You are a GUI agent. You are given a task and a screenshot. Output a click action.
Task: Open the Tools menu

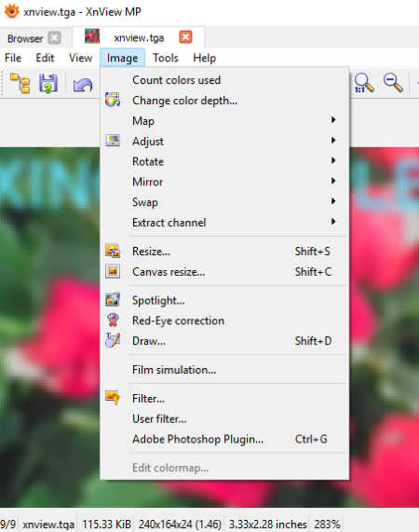[166, 58]
